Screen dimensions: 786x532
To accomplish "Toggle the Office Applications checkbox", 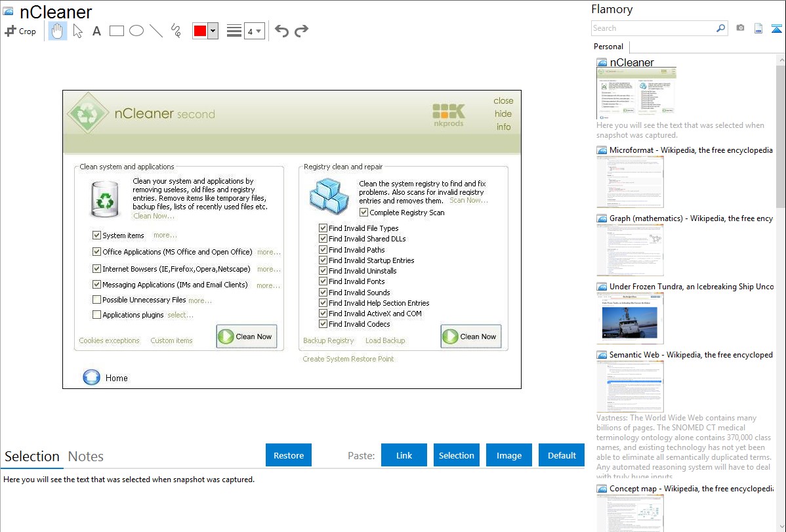I will pyautogui.click(x=96, y=252).
